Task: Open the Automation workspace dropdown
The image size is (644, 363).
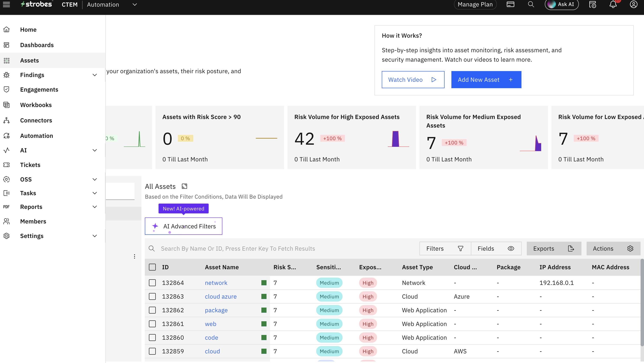Action: click(135, 4)
